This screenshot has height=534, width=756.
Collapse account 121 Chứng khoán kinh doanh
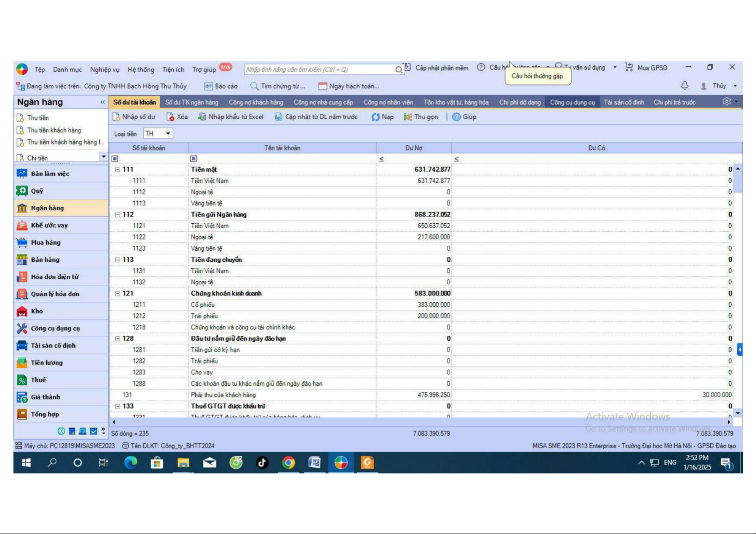(x=118, y=294)
